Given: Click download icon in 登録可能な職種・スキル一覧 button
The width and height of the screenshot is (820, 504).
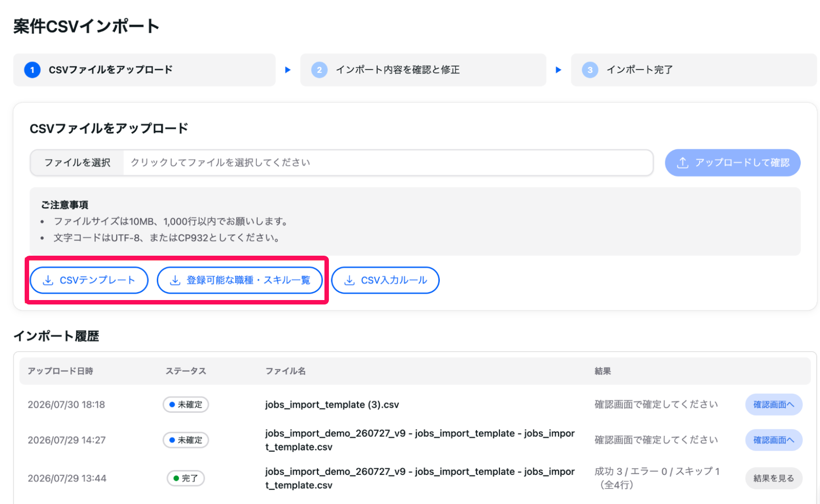Looking at the screenshot, I should [x=175, y=280].
